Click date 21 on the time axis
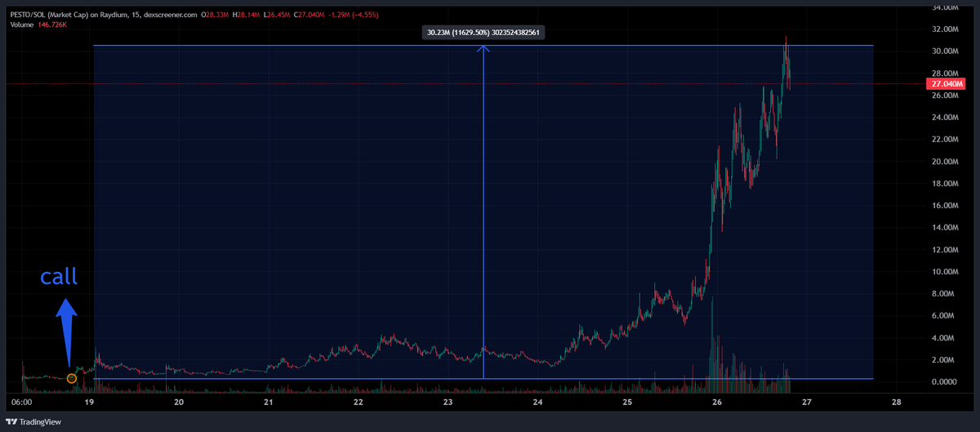 coord(269,402)
